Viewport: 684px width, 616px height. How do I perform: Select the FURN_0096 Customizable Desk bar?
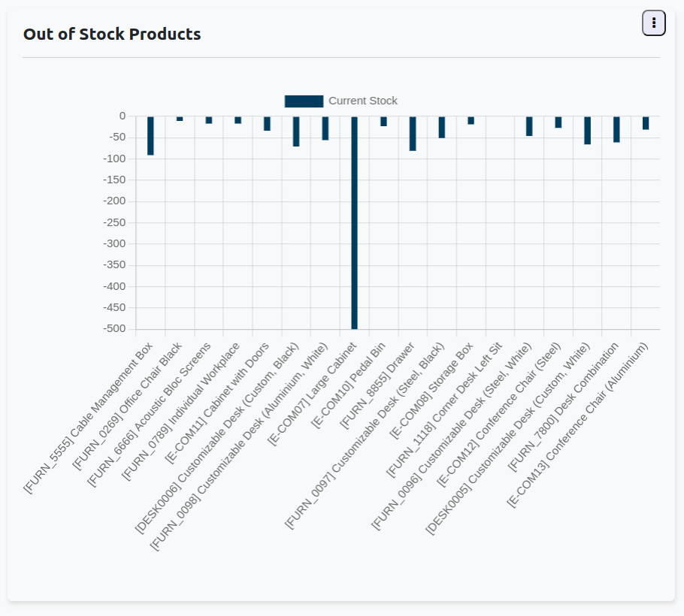(x=529, y=126)
